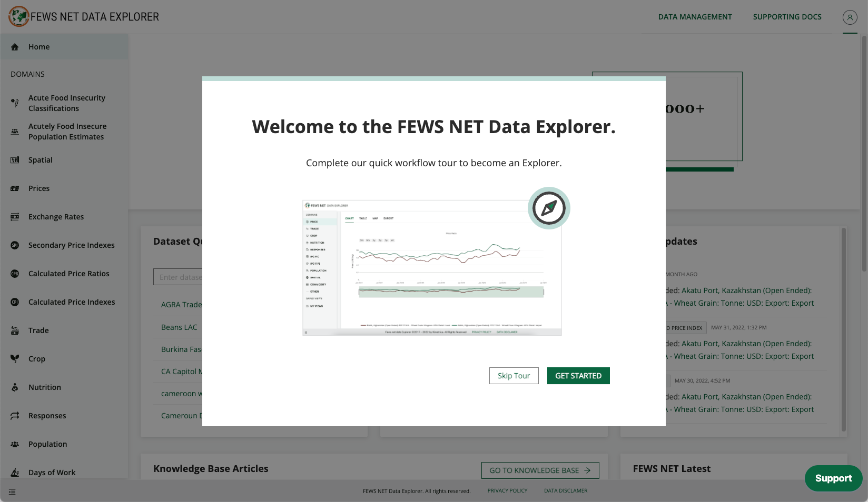Click the compass icon on tour preview
The image size is (868, 502).
click(549, 208)
